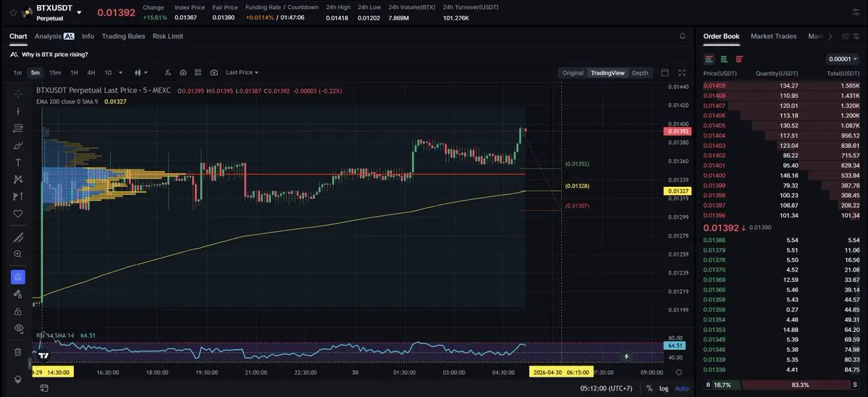Switch to the Market Trades tab

773,36
